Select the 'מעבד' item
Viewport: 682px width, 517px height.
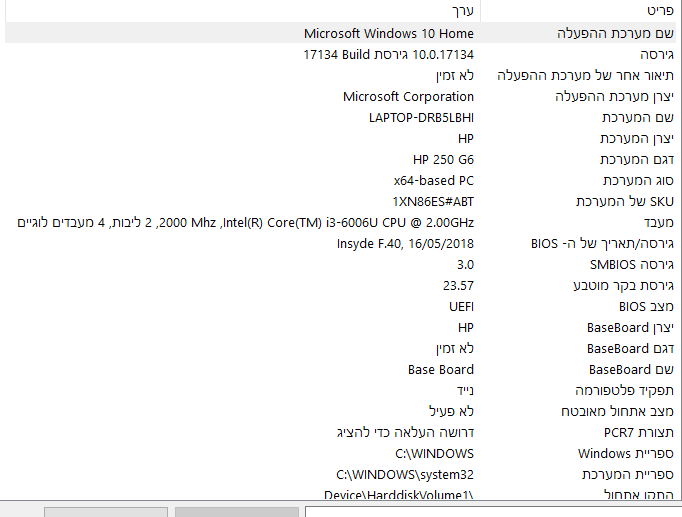pos(659,223)
